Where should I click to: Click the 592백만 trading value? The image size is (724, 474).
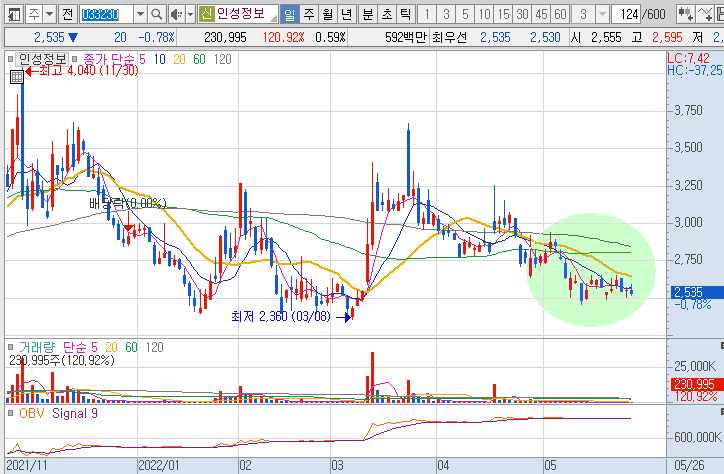406,37
